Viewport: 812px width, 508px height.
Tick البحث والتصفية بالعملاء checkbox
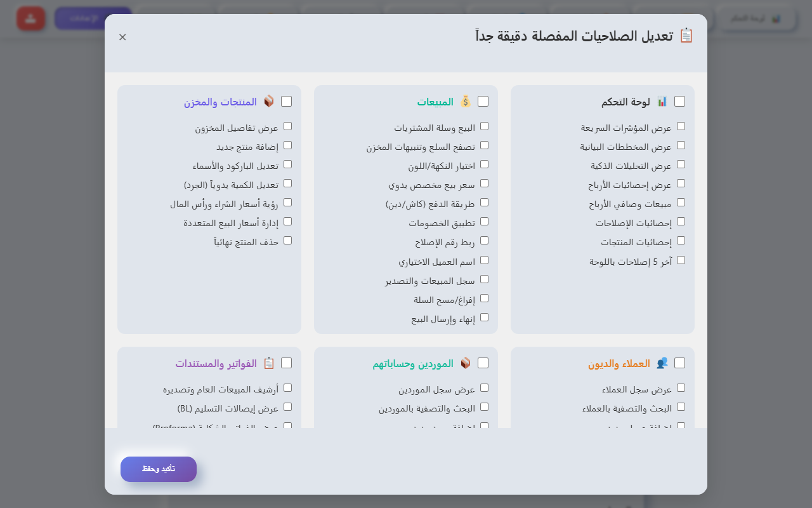(x=681, y=407)
